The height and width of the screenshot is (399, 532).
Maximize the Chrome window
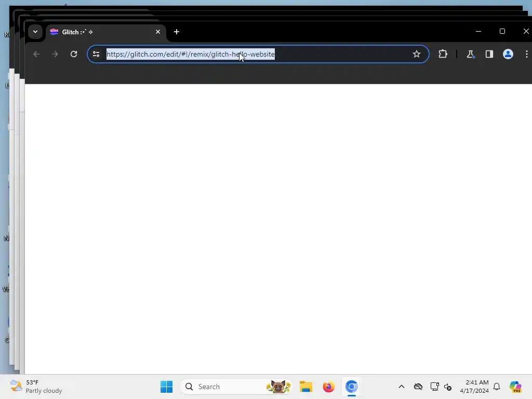[x=502, y=31]
